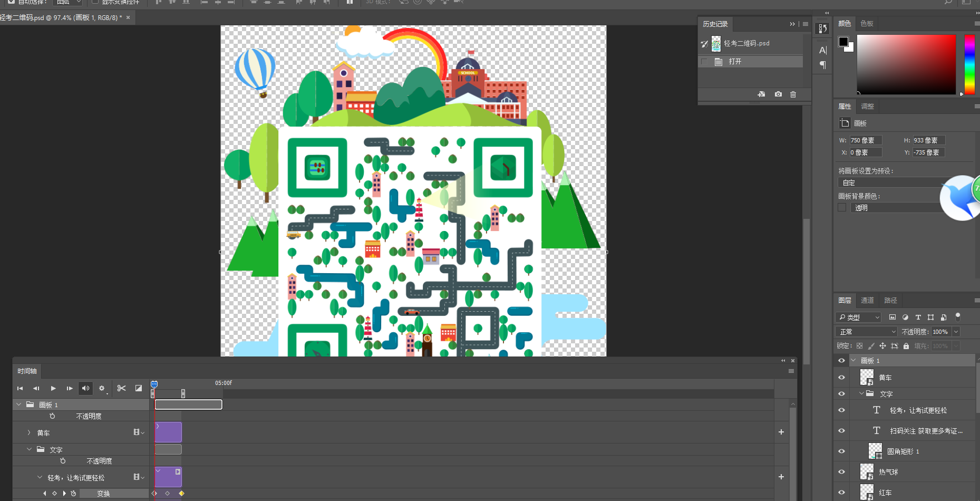The height and width of the screenshot is (501, 980).
Task: Delete current history state trash icon
Action: pyautogui.click(x=793, y=94)
